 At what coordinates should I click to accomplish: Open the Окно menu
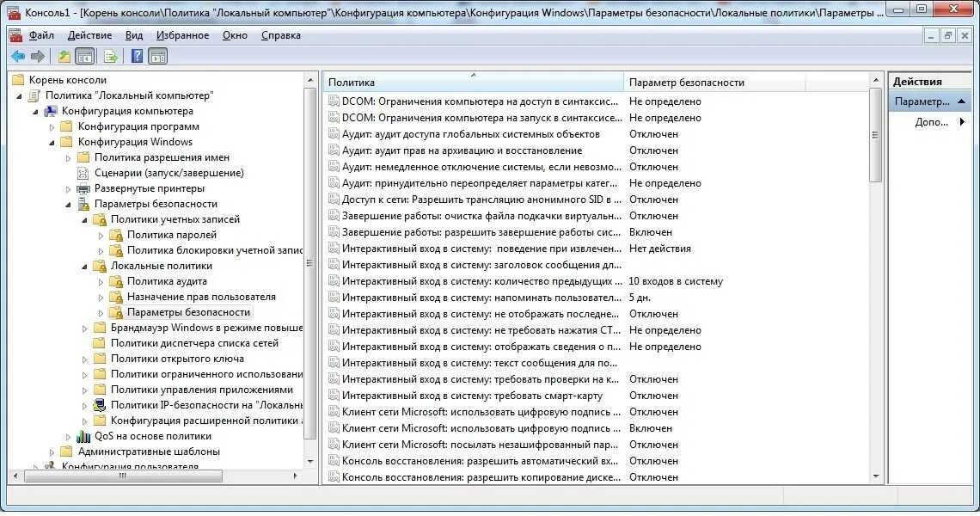[235, 35]
